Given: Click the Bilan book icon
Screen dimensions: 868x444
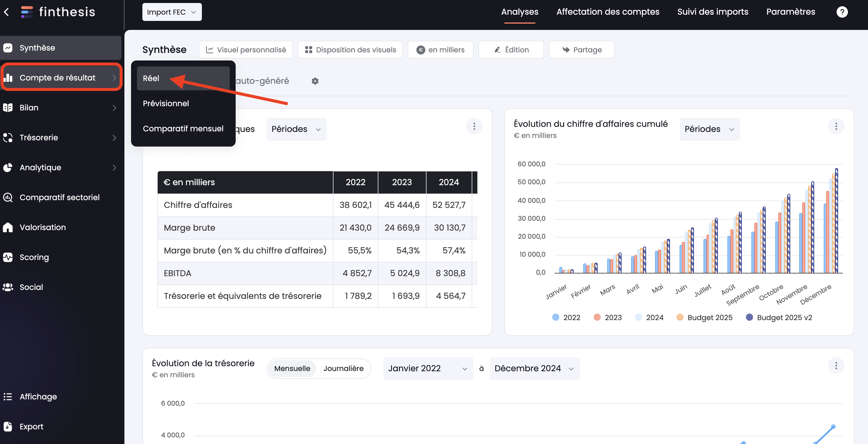Looking at the screenshot, I should pos(8,108).
